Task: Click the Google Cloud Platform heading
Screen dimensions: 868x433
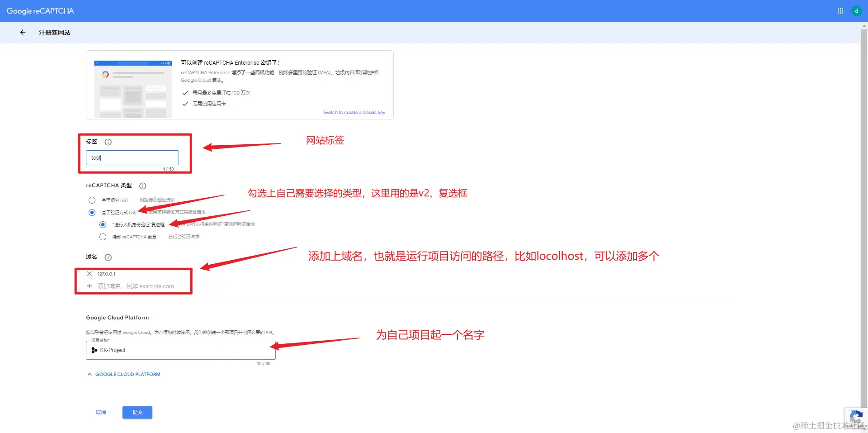Action: point(118,318)
